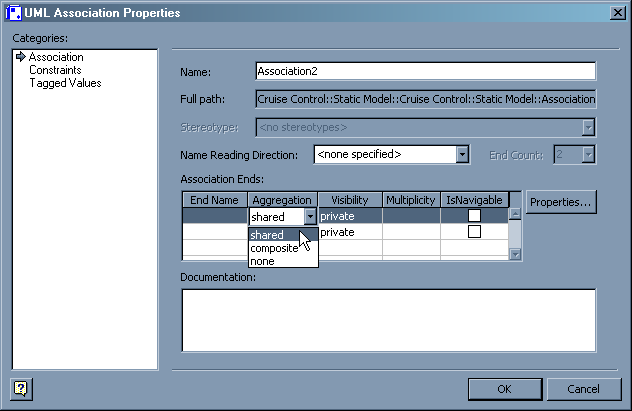Choose 'composite' aggregation option
The height and width of the screenshot is (411, 632).
(274, 248)
